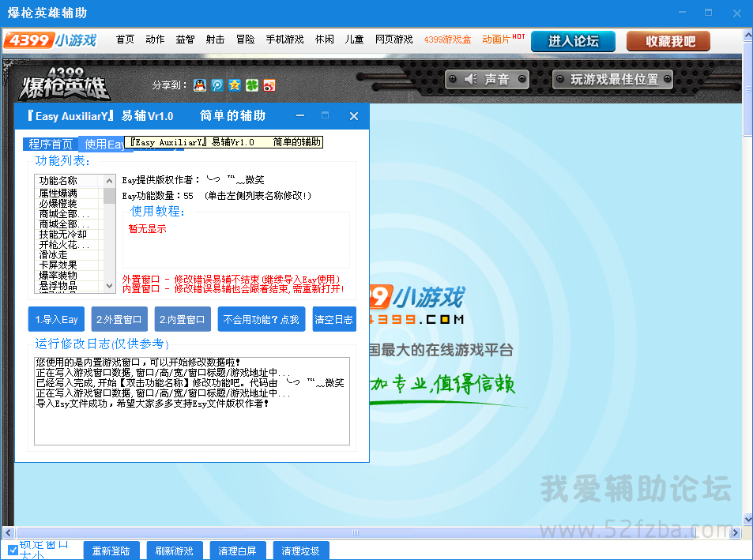The height and width of the screenshot is (560, 753).
Task: Click inside the 运行修改日志 log box
Action: point(192,400)
